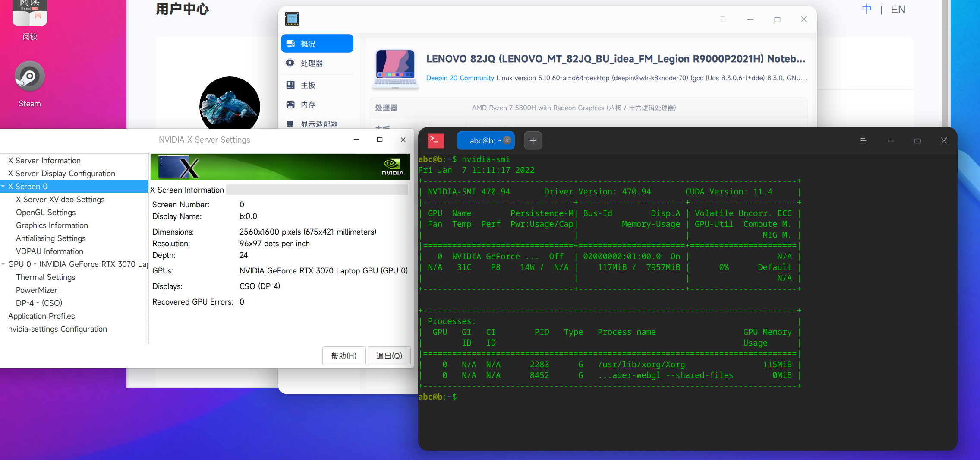Click the b:0.0 display name value
The height and width of the screenshot is (460, 980).
248,216
